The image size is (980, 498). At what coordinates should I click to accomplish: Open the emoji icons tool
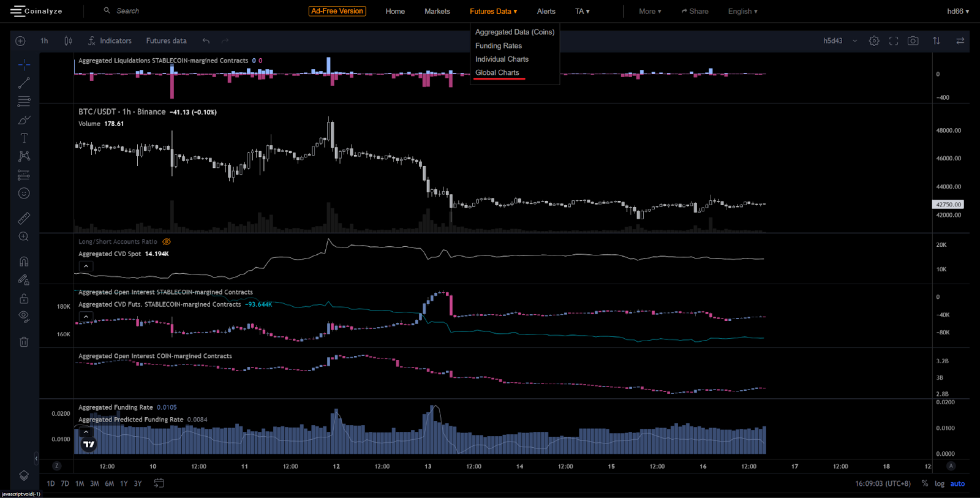(24, 194)
